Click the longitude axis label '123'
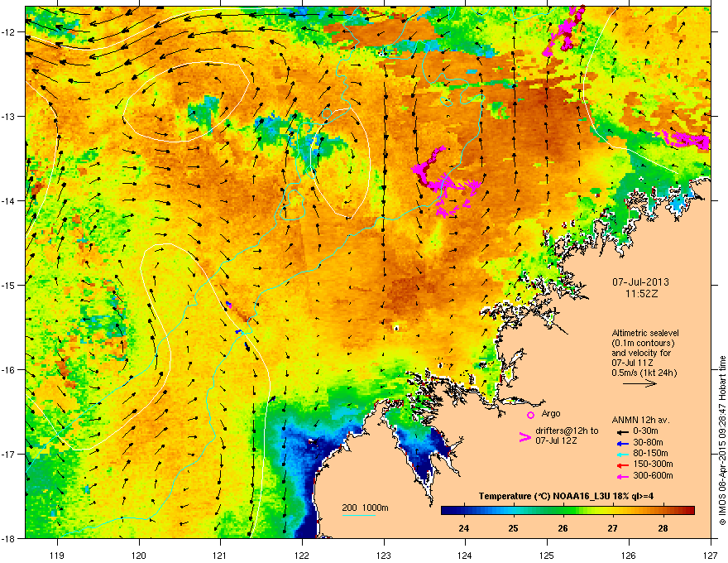This screenshot has height=563, width=728. click(384, 556)
